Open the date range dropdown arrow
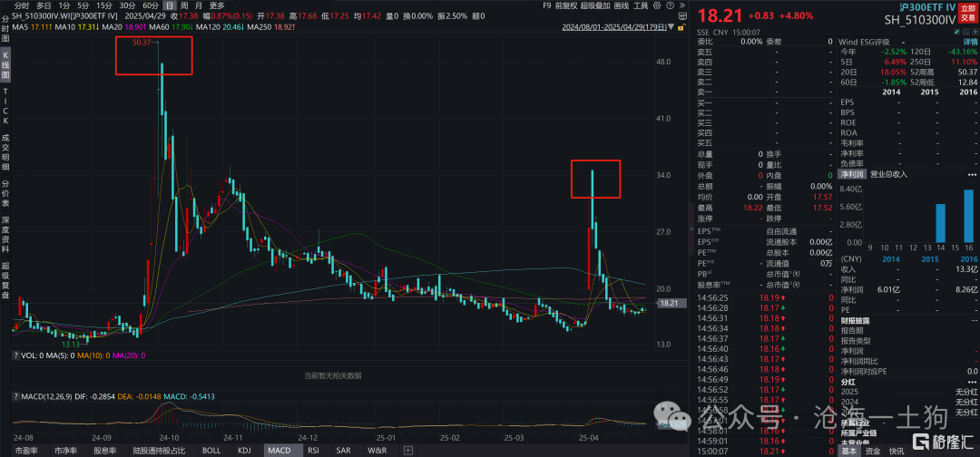Image resolution: width=980 pixels, height=457 pixels. click(x=671, y=27)
